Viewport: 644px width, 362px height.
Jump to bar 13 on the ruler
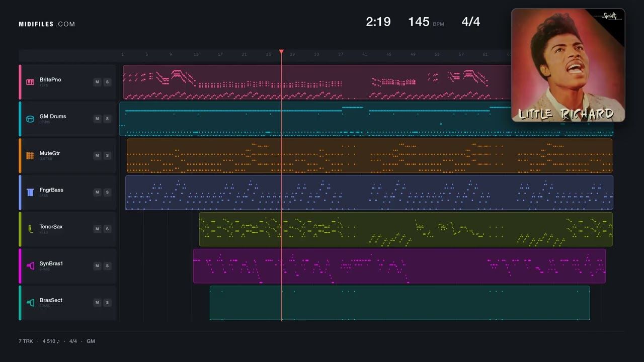tap(196, 54)
